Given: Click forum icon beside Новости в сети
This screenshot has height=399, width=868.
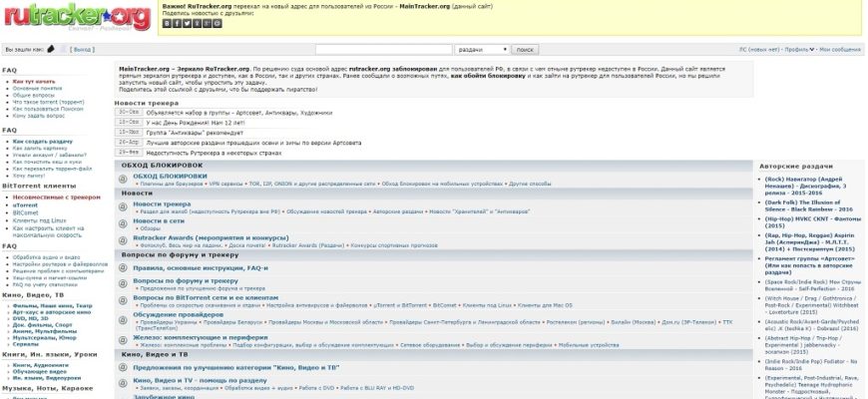Looking at the screenshot, I should coord(123,223).
